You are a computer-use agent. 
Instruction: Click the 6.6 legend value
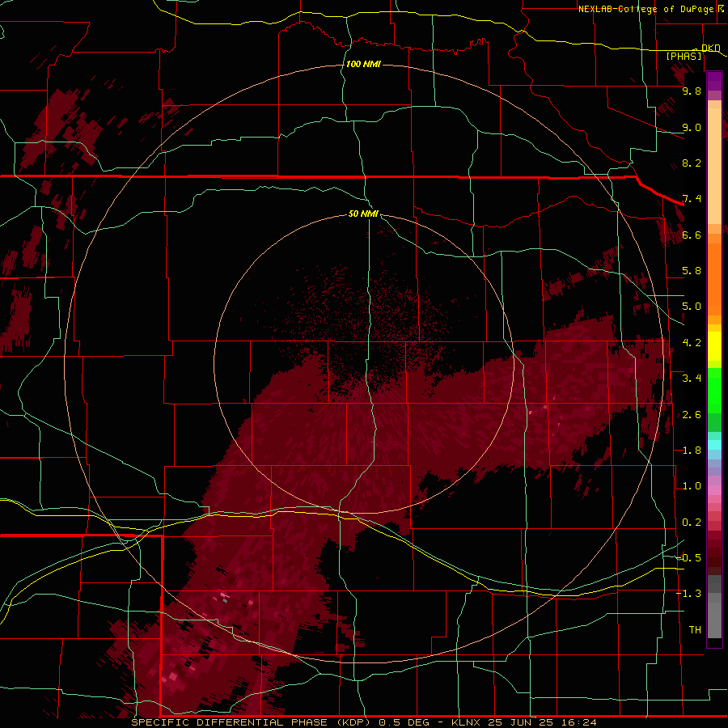(x=692, y=235)
